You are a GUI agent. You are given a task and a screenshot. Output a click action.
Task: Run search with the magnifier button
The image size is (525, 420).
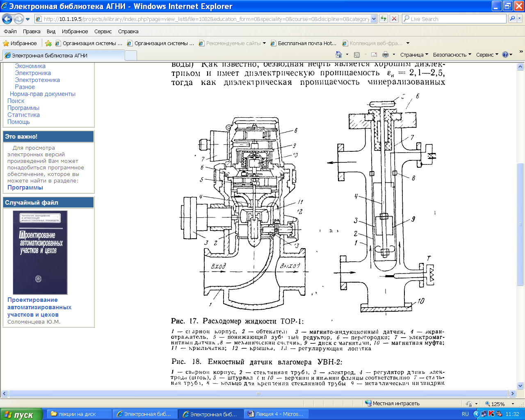click(x=512, y=19)
